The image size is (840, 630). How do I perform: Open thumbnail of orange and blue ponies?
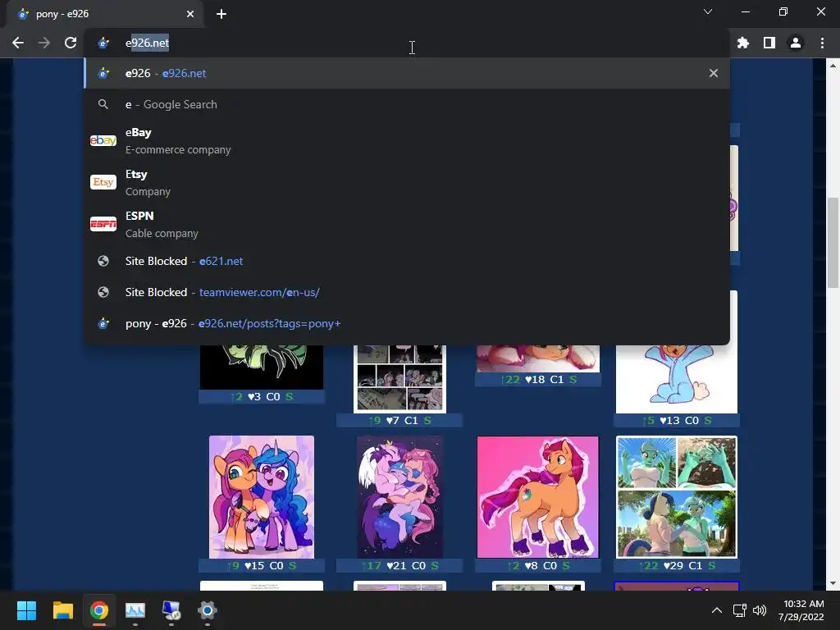pos(262,497)
